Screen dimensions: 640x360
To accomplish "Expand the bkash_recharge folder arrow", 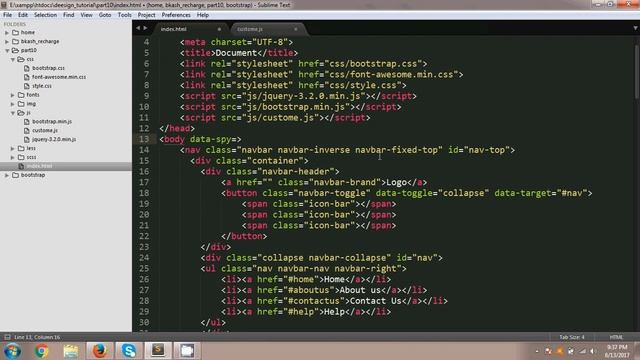I will pos(7,41).
